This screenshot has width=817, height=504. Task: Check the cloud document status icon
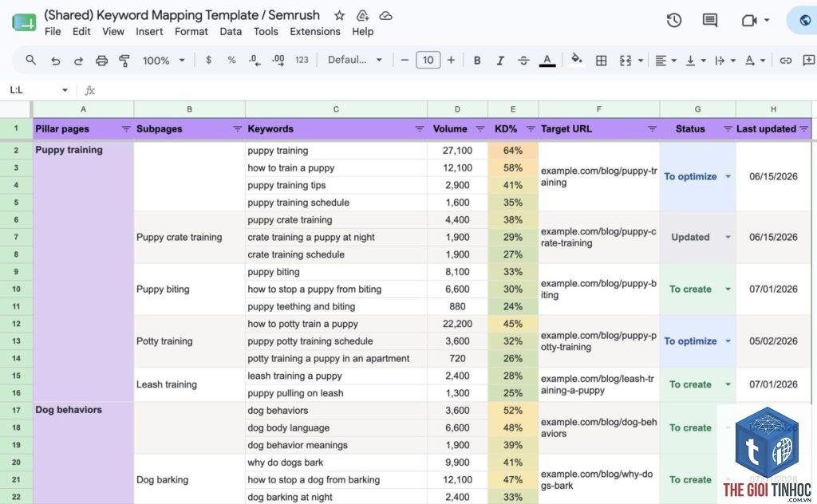click(x=385, y=16)
